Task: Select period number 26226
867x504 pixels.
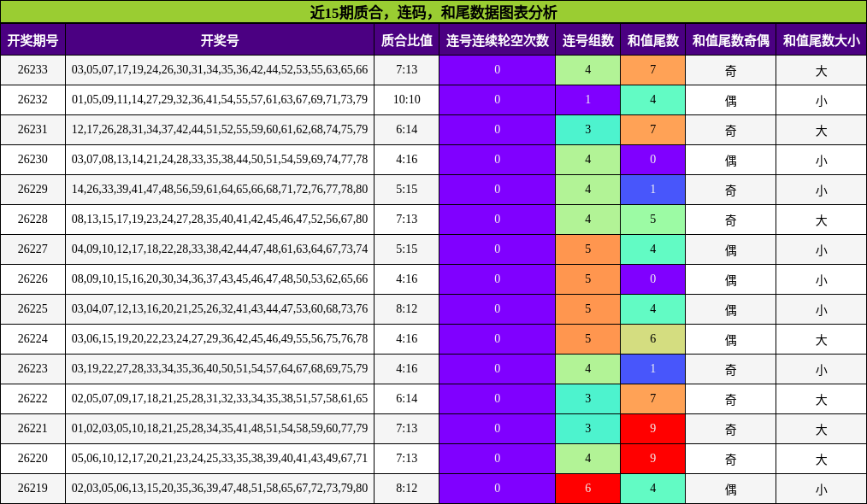Action: click(x=32, y=278)
